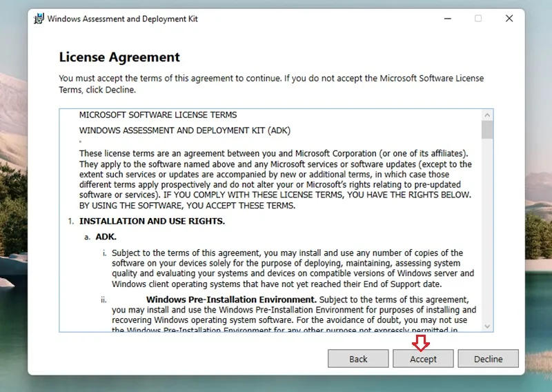552x392 pixels.
Task: Click the License Agreement heading
Action: 119,57
